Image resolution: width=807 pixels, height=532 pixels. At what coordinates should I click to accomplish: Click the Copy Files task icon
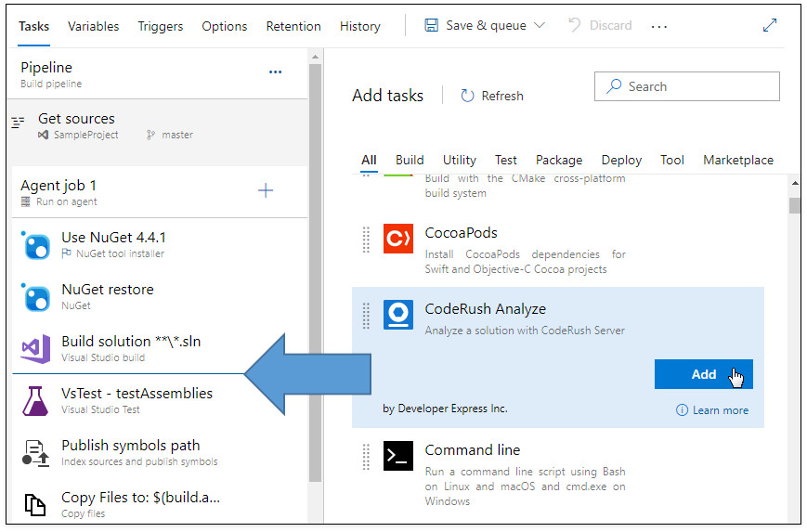click(35, 505)
